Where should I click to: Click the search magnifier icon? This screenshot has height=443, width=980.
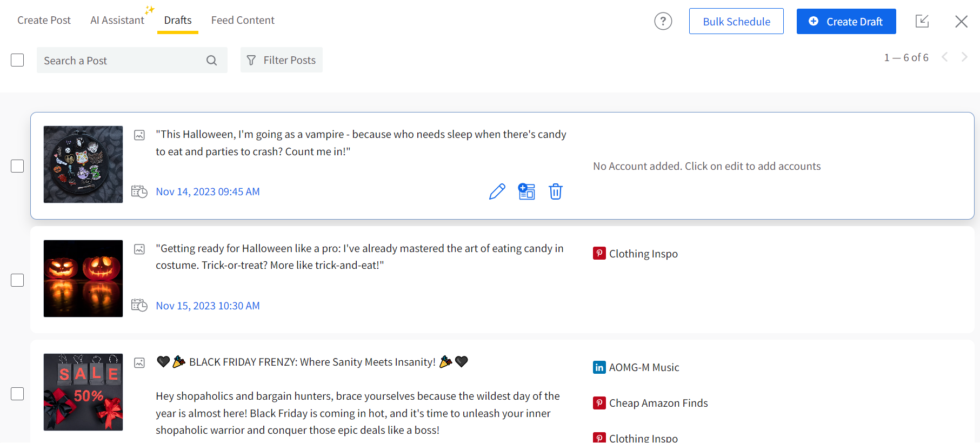(212, 61)
